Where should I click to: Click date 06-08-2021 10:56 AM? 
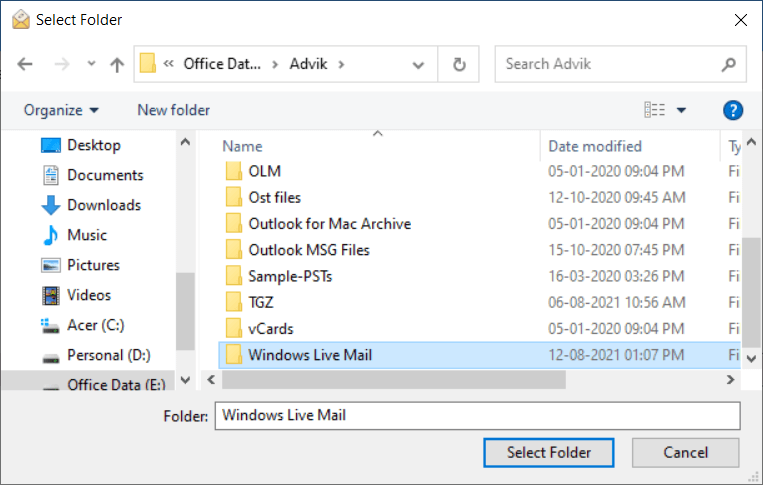(x=617, y=303)
